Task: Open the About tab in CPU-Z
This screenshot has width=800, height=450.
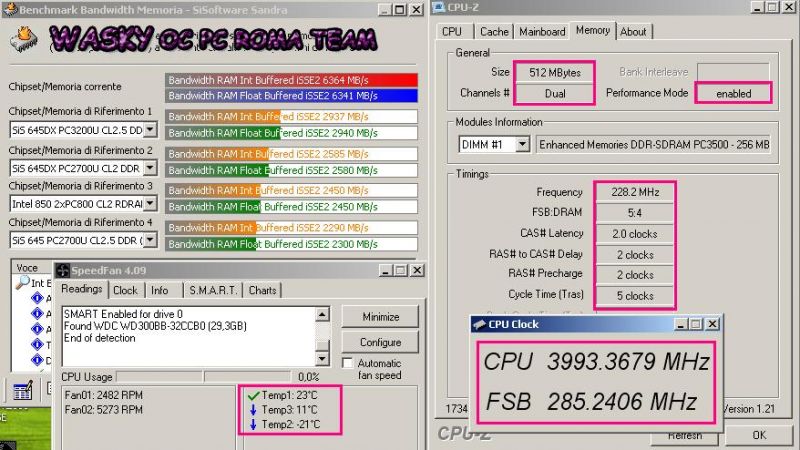Action: coord(633,32)
